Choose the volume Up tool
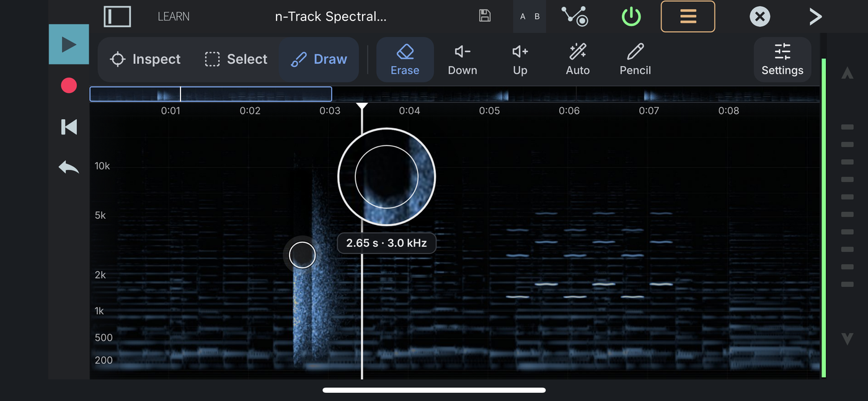This screenshot has height=401, width=868. coord(520,59)
